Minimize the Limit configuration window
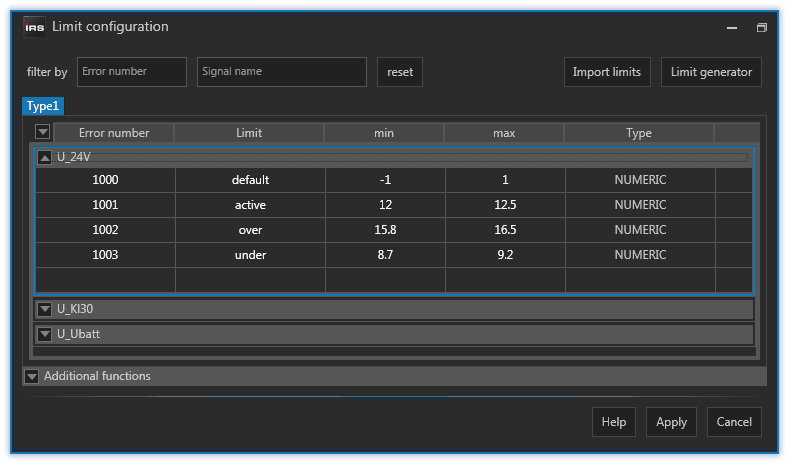Viewport: 789px width, 464px height. 732,28
